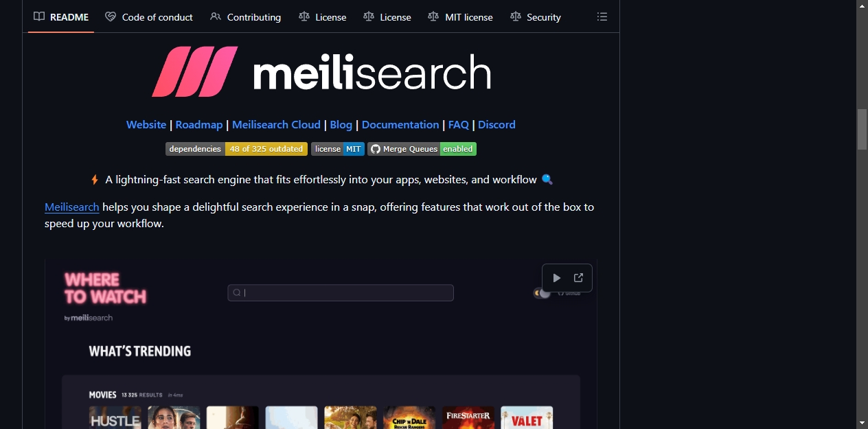The width and height of the screenshot is (868, 429).
Task: Open the Meilisearch Cloud link
Action: tap(276, 125)
